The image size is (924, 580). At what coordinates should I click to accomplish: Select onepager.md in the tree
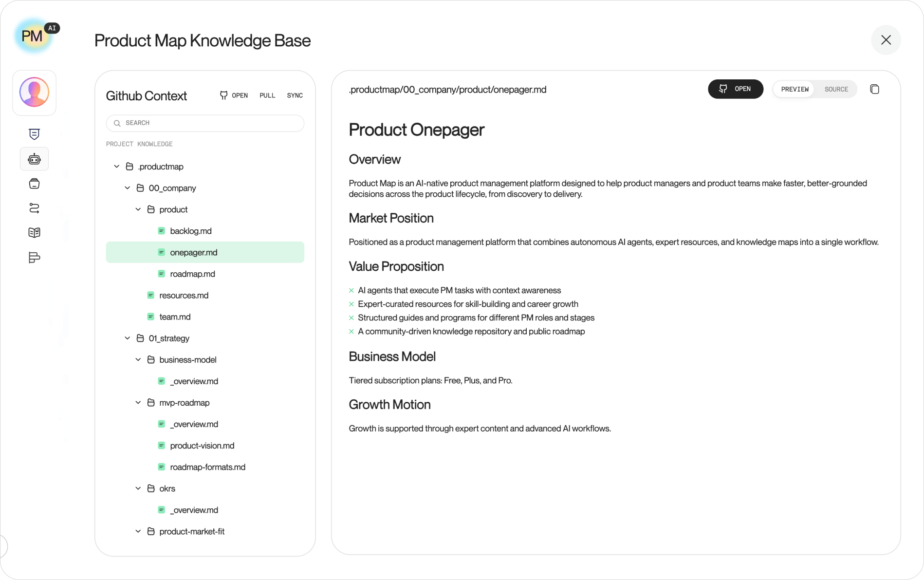coord(205,252)
